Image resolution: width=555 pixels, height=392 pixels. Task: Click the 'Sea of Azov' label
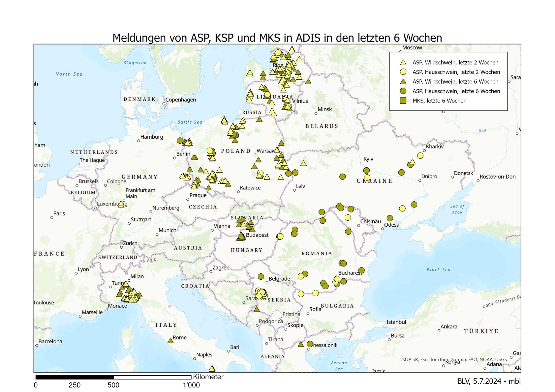click(457, 209)
